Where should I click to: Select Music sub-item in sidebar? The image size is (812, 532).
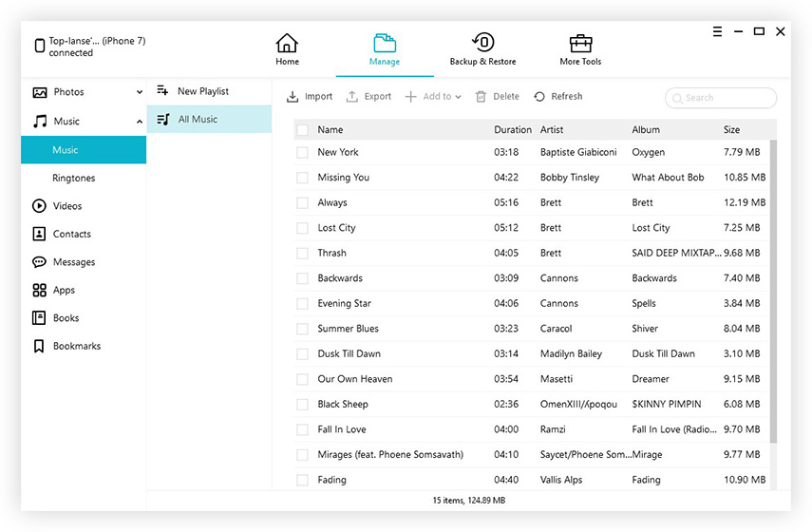[84, 150]
